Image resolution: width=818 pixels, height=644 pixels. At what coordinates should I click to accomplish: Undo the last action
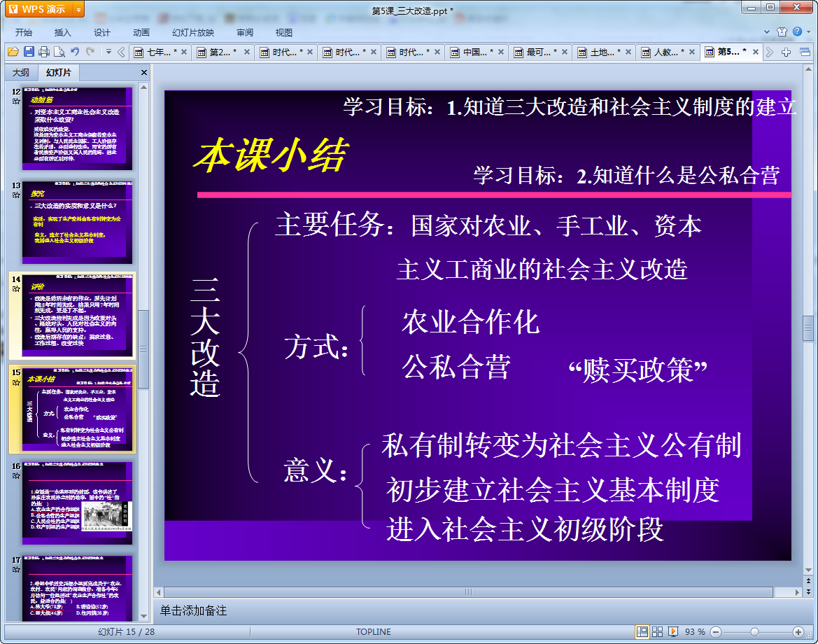coord(75,52)
